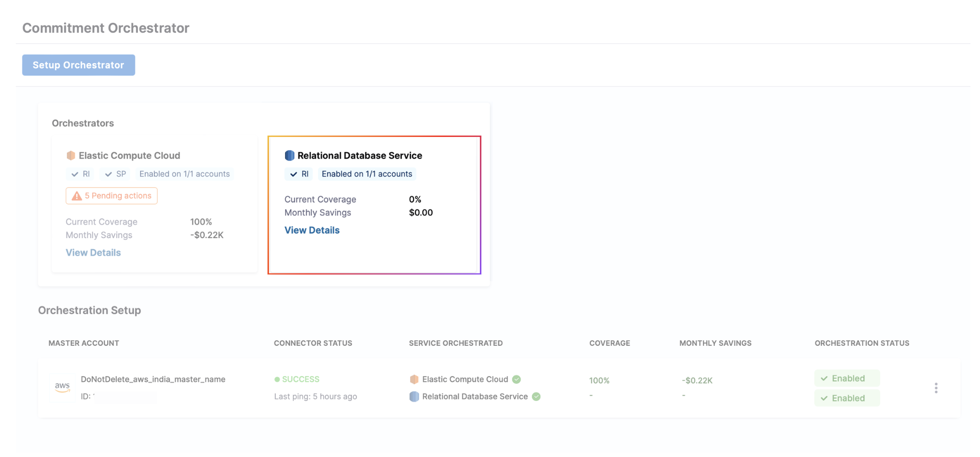Viewport: 980px width, 457px height.
Task: Click the Setup Orchestrator button
Action: pyautogui.click(x=78, y=65)
